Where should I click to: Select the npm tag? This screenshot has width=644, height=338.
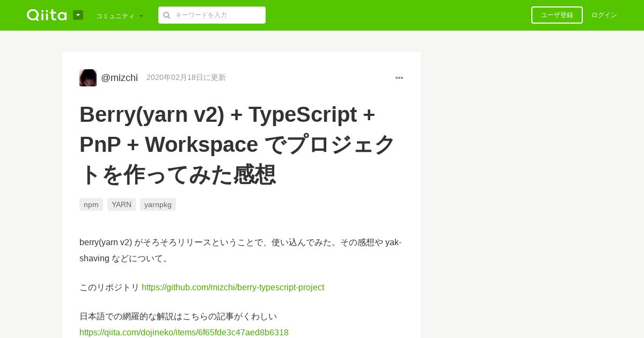(91, 204)
